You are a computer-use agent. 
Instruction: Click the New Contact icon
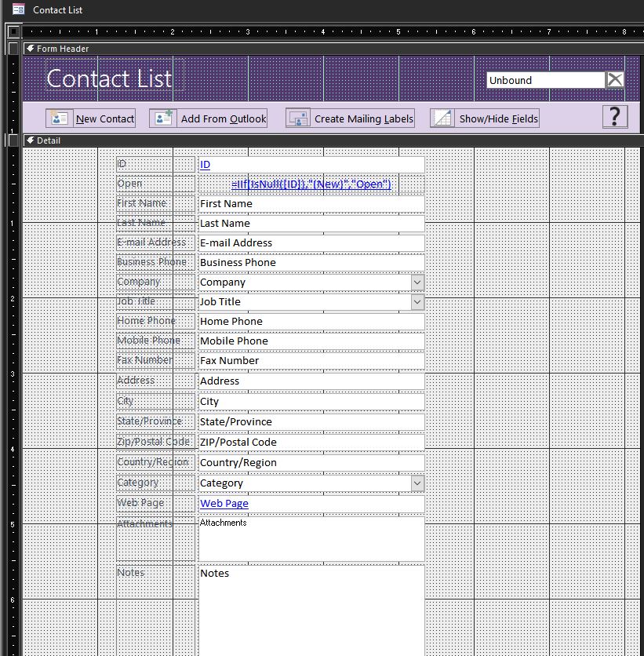[x=58, y=117]
